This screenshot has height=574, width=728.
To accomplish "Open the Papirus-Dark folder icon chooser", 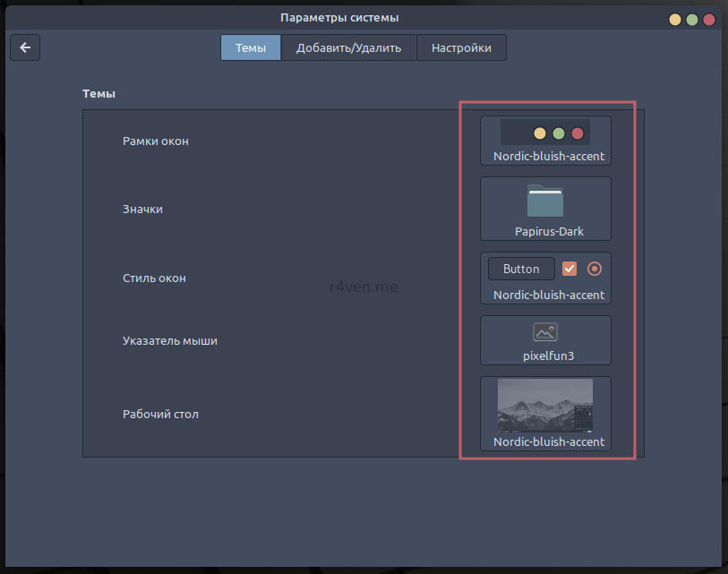I will click(545, 202).
